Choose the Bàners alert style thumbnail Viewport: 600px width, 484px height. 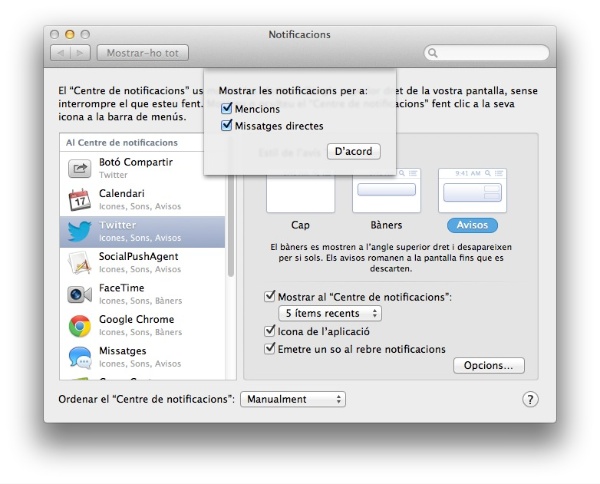pyautogui.click(x=386, y=191)
